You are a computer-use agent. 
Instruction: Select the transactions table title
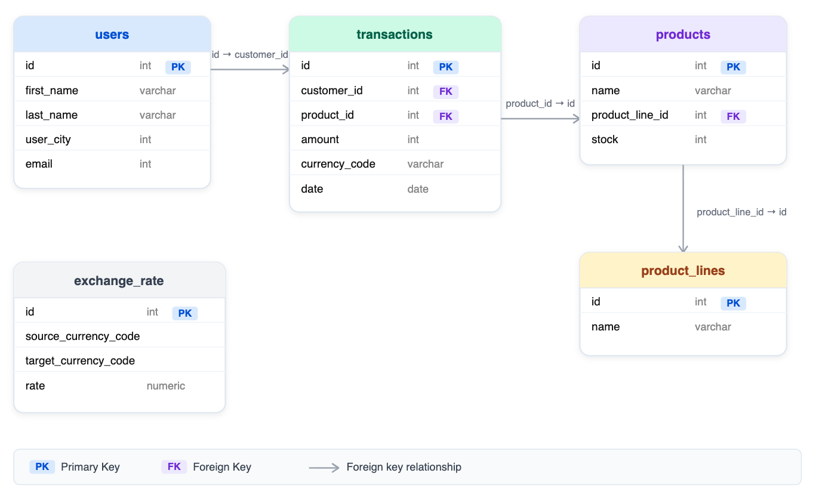[x=395, y=34]
